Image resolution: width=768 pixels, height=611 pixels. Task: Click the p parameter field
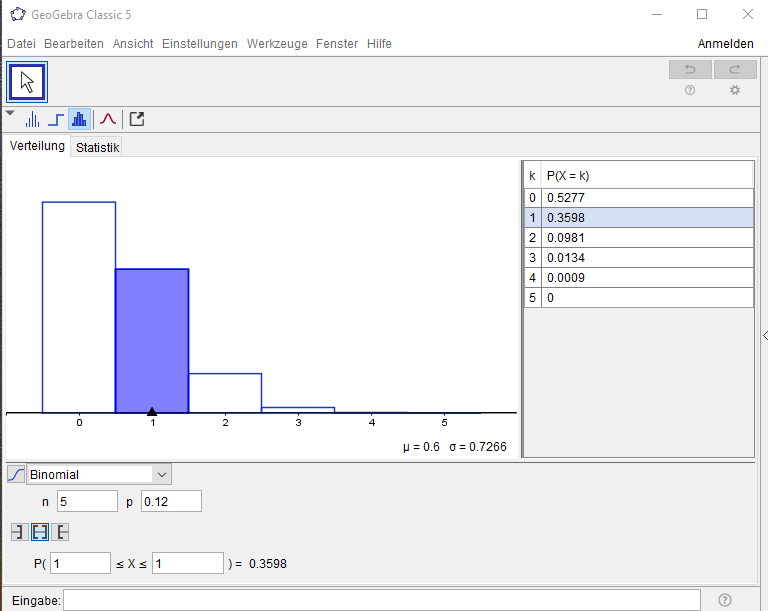[x=171, y=501]
